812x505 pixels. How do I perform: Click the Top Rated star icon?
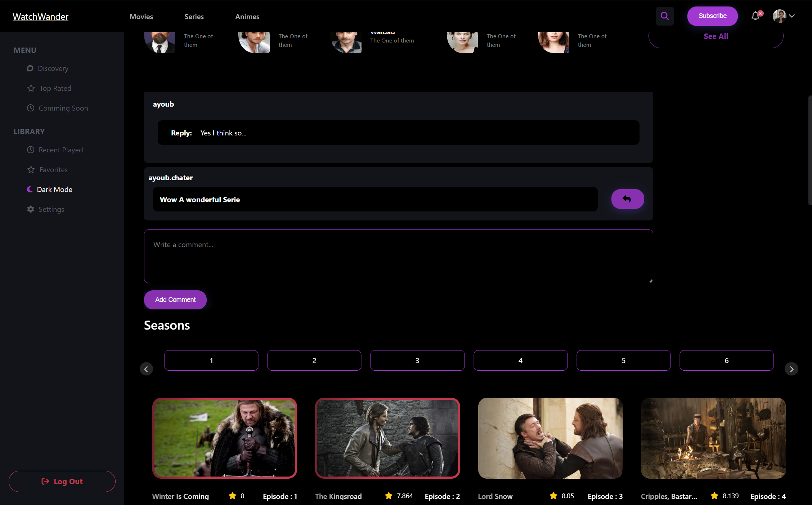(31, 88)
